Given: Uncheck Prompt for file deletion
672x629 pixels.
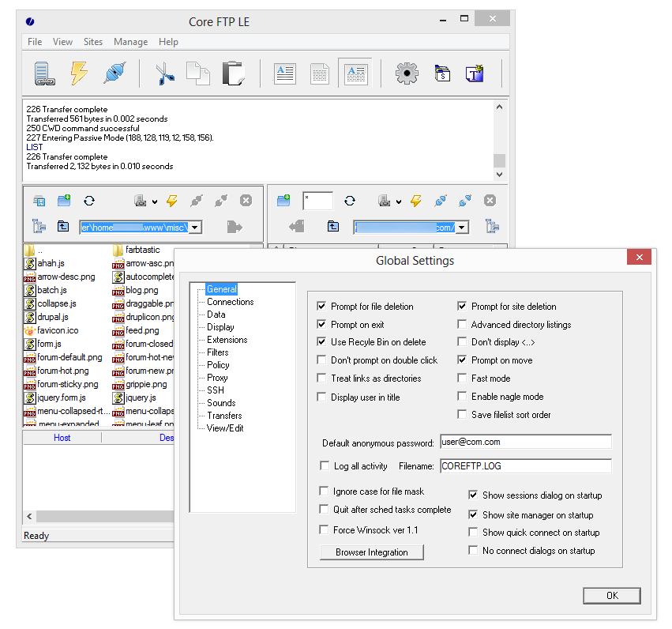Looking at the screenshot, I should 321,306.
